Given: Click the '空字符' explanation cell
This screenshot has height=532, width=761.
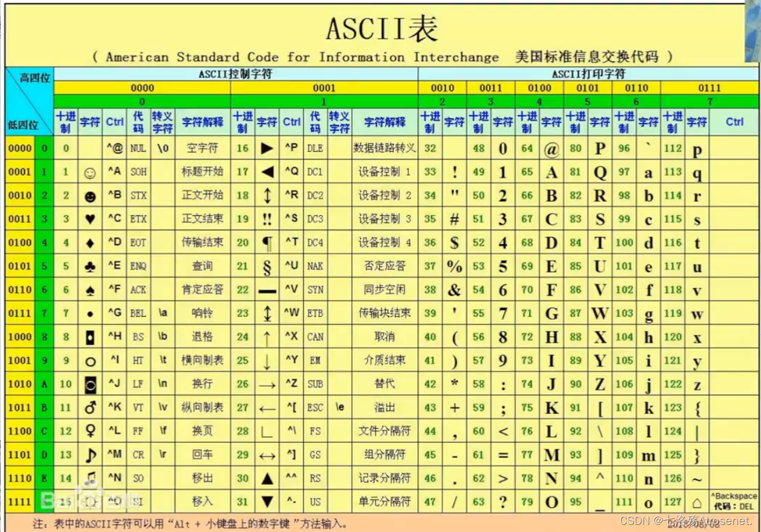Looking at the screenshot, I should 202,148.
